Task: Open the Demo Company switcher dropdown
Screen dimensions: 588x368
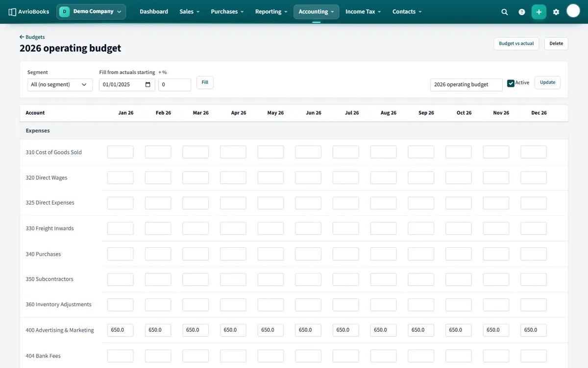Action: click(x=91, y=12)
